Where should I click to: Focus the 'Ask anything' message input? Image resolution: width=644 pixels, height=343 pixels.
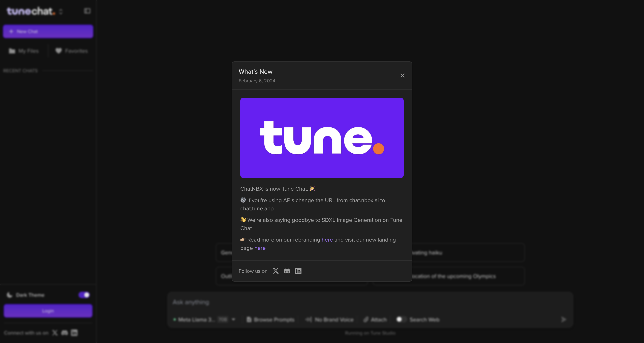[x=370, y=302]
